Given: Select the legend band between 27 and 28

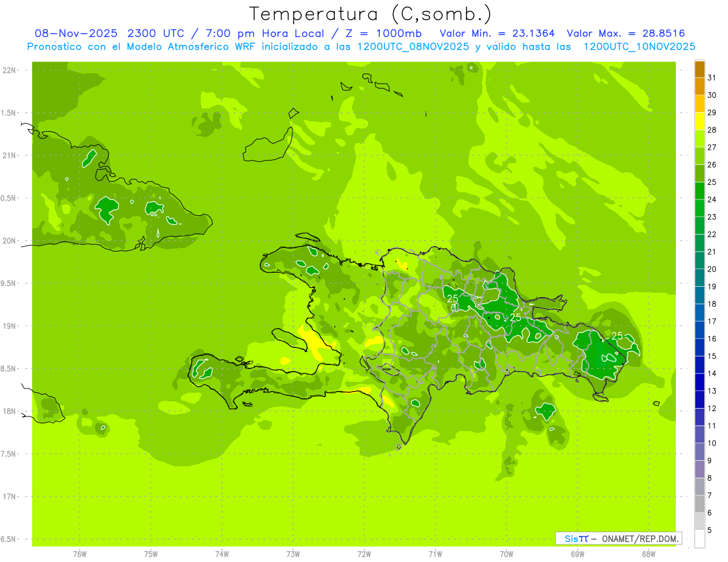Looking at the screenshot, I should [699, 138].
